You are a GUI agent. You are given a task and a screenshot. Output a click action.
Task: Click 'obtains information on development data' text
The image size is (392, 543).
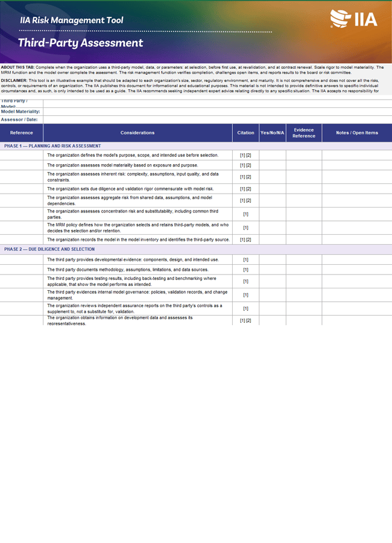click(x=120, y=320)
